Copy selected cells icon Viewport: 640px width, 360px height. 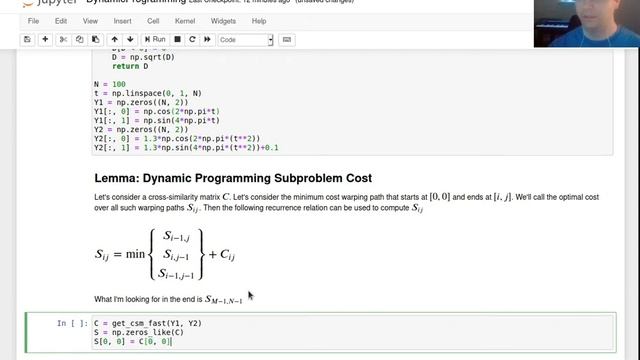(x=80, y=40)
